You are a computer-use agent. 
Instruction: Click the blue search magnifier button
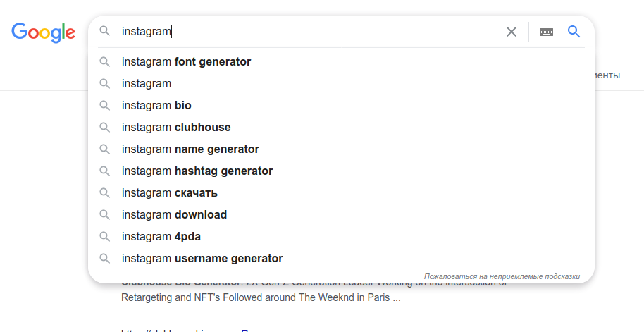point(574,32)
